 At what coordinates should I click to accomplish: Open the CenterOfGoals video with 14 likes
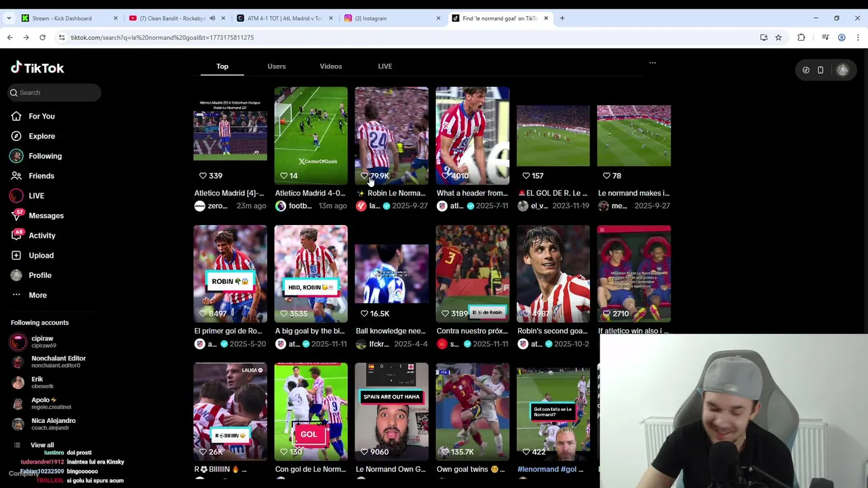click(x=311, y=136)
